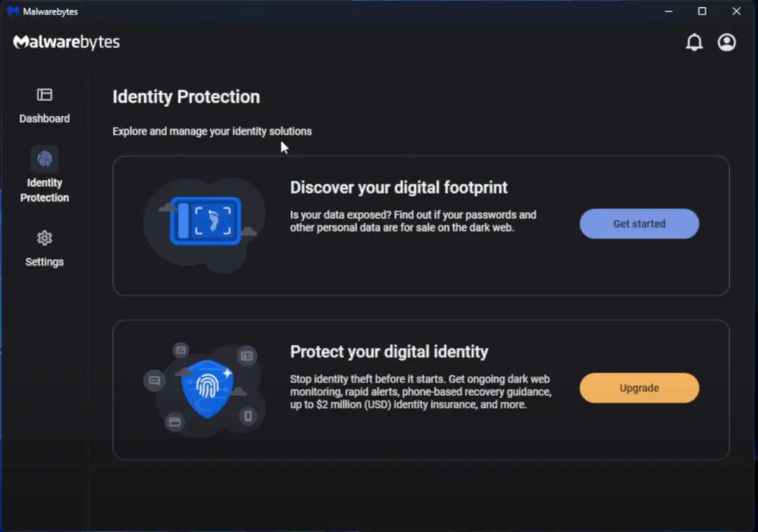This screenshot has height=532, width=758.
Task: Click the footprint scanner illustration
Action: 204,220
